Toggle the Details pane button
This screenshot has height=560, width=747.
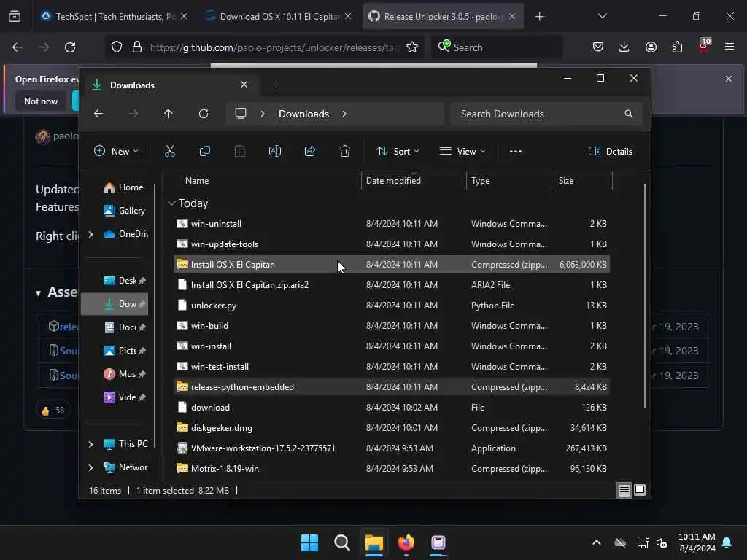pos(611,152)
